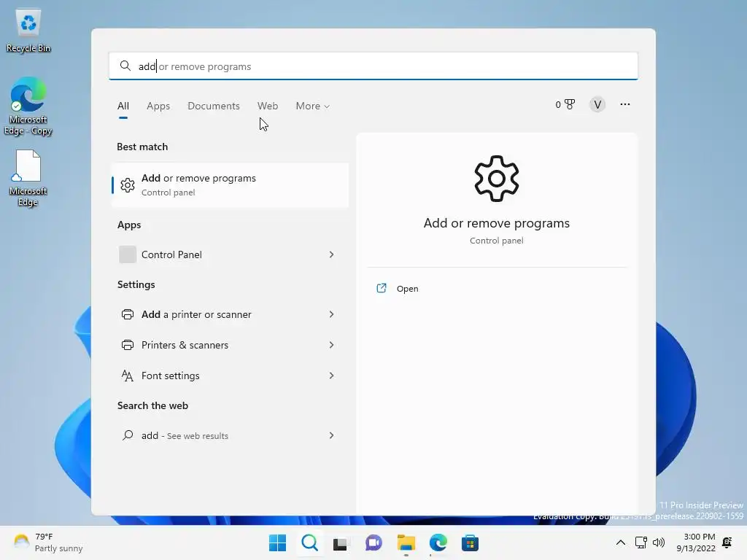Select add - See web results
The image size is (747, 560).
click(230, 435)
